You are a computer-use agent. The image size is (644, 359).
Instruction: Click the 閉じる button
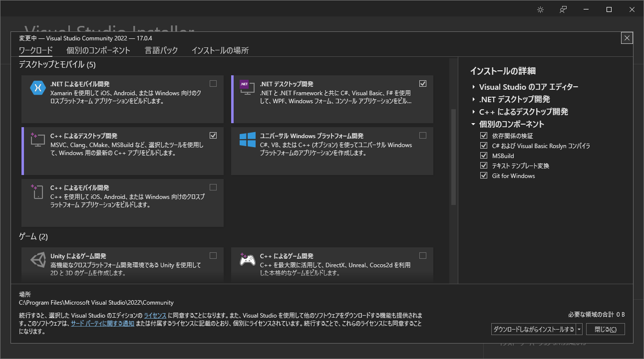tap(605, 330)
